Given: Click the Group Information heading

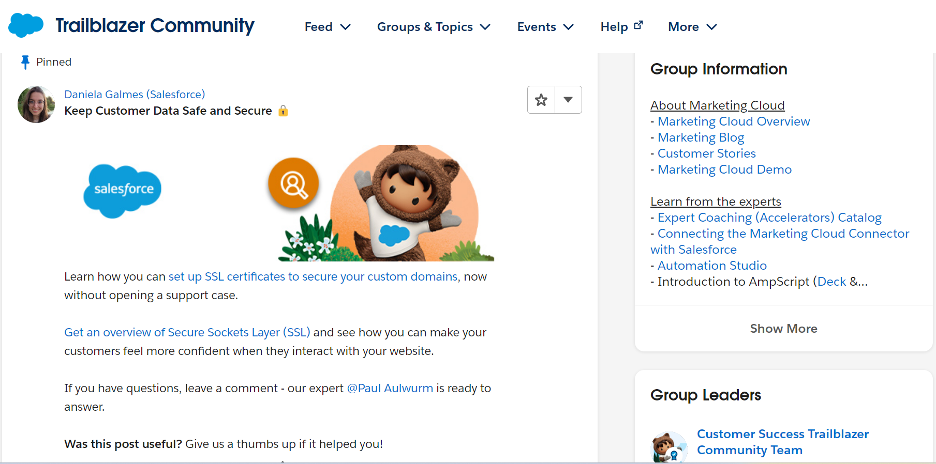Looking at the screenshot, I should pyautogui.click(x=719, y=69).
